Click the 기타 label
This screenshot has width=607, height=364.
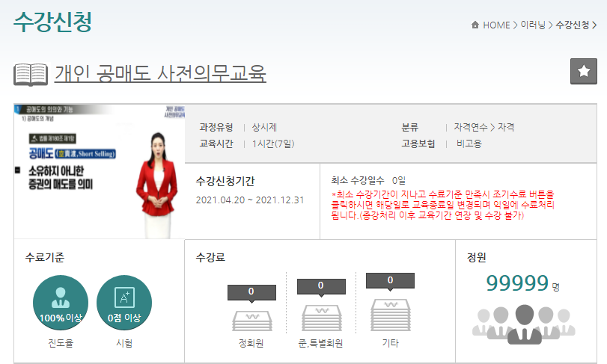click(390, 343)
